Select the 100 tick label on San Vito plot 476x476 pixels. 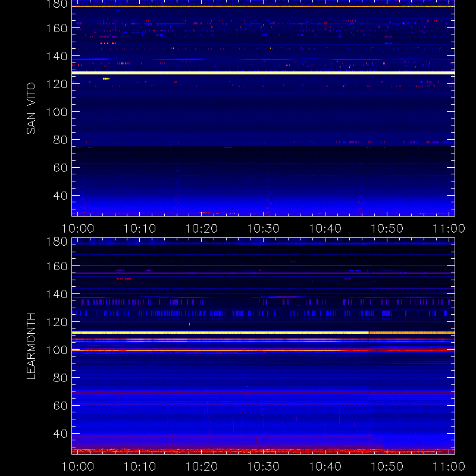[x=57, y=112]
